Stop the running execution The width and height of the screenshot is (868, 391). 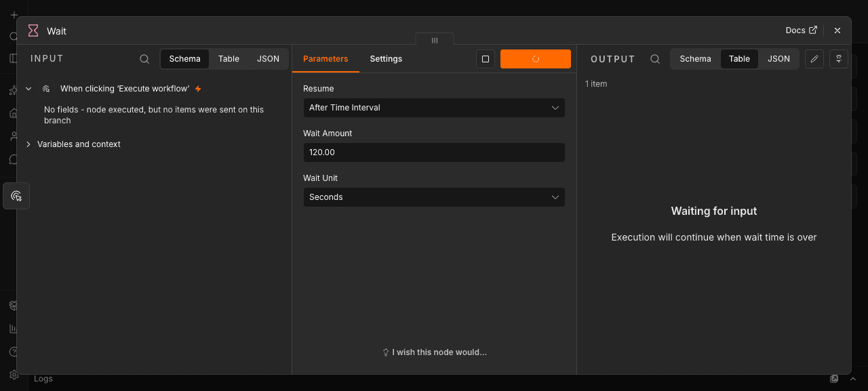486,59
